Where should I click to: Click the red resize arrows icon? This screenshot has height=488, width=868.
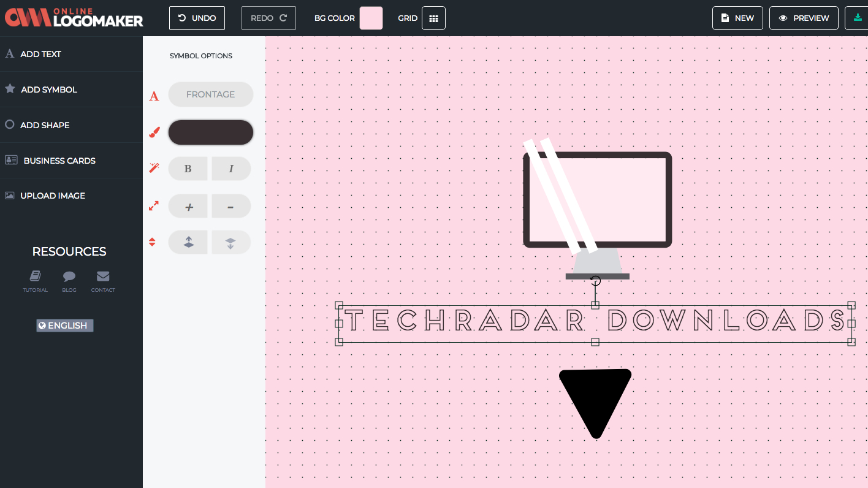[154, 207]
